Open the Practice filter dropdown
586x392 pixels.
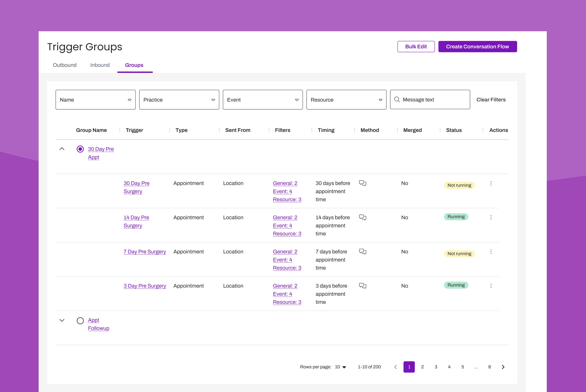(179, 100)
